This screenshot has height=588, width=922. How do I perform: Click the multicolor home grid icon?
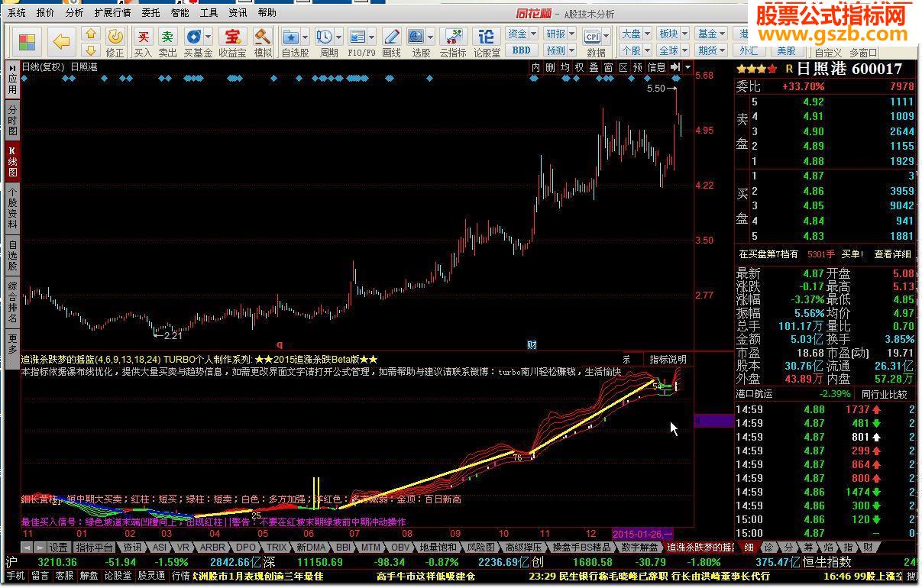coord(27,41)
